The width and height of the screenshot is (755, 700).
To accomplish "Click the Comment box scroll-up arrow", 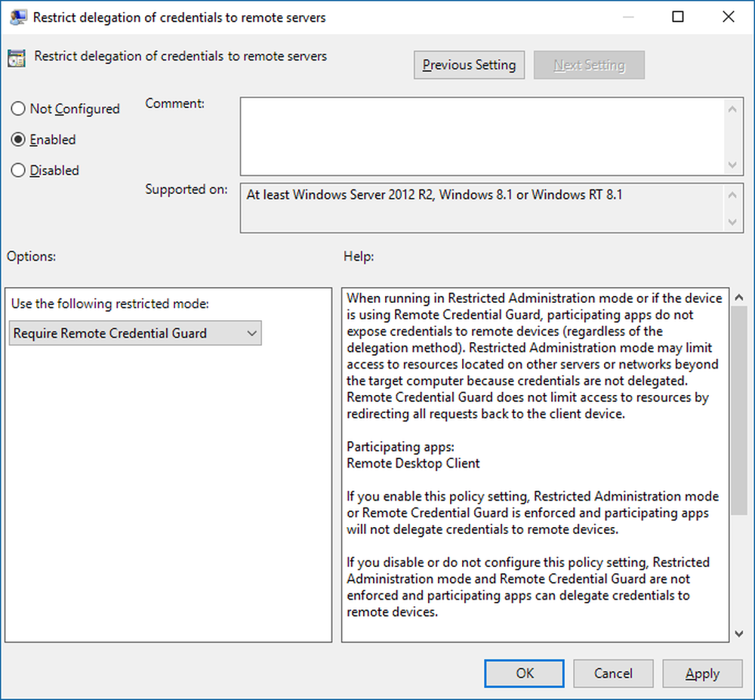I will [x=732, y=107].
